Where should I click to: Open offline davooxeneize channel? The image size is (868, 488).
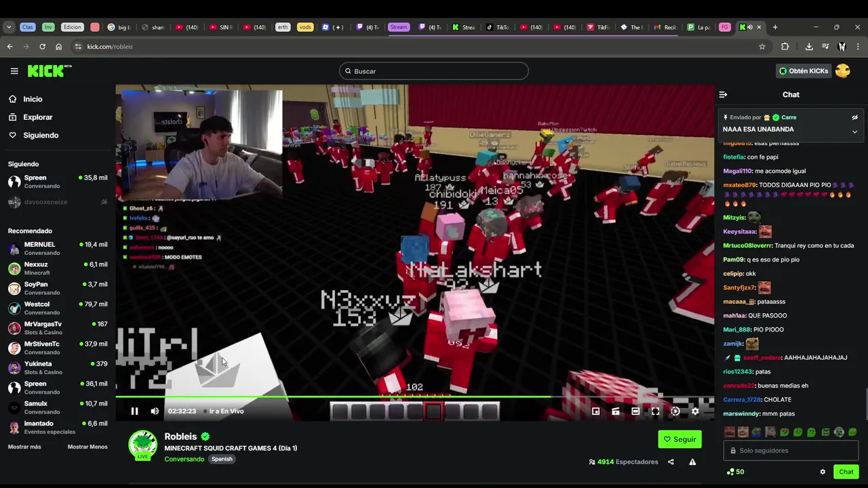[x=58, y=202]
